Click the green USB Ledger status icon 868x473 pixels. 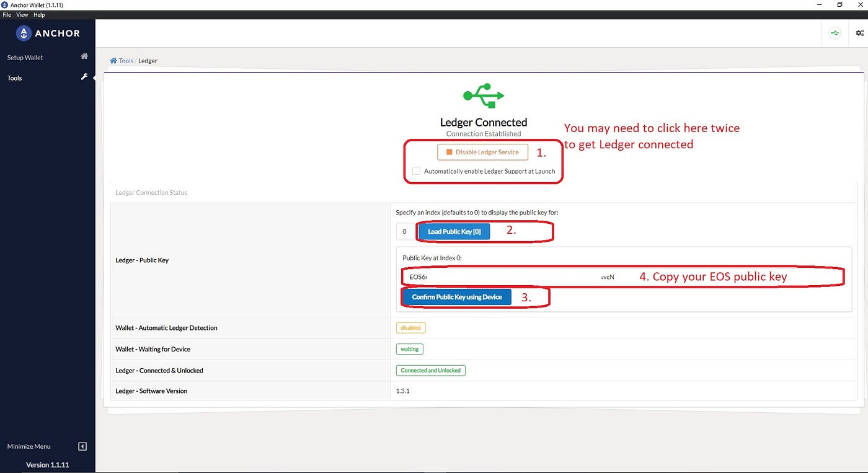835,33
